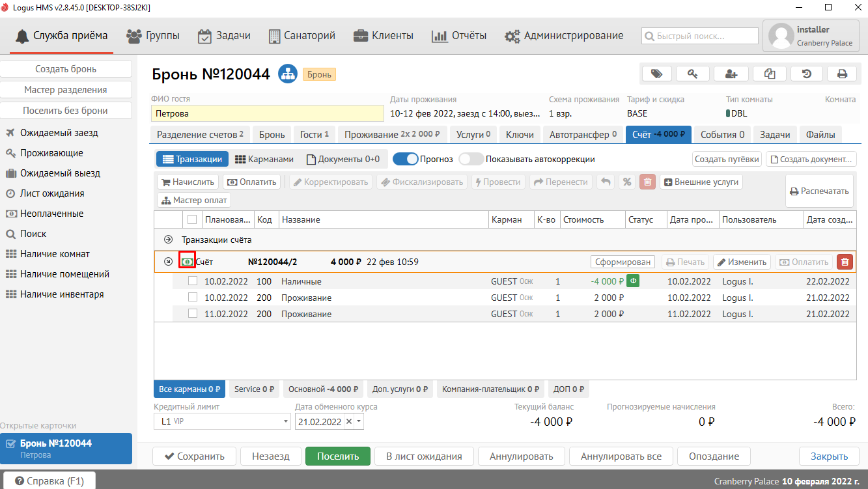Screen dimensions: 868x489
Task: Collapse the Транзакции счёта group
Action: point(168,240)
